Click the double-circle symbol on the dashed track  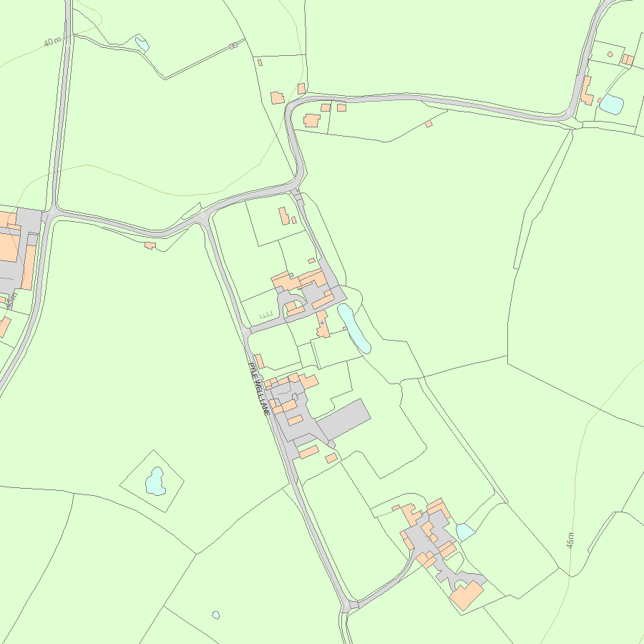click(233, 46)
